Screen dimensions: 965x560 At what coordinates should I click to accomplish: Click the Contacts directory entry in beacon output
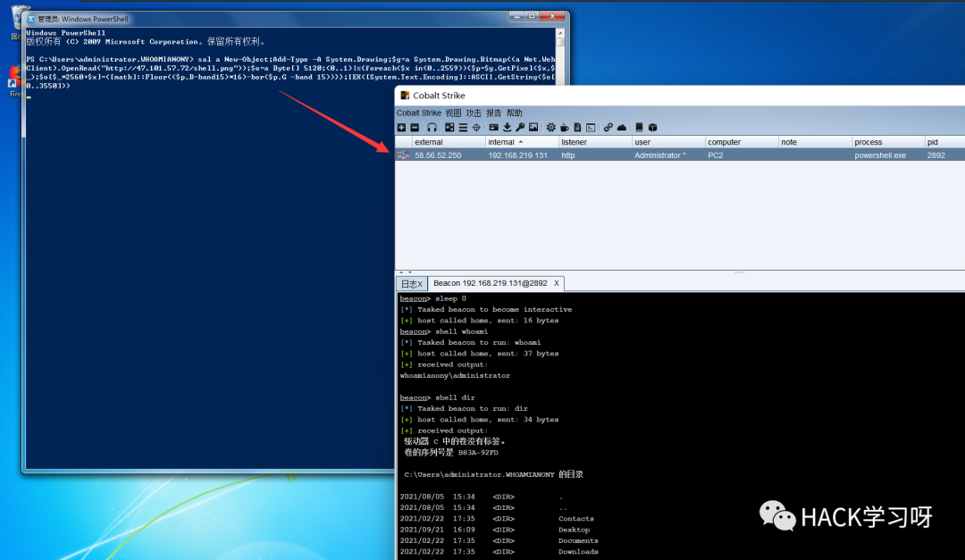(576, 519)
